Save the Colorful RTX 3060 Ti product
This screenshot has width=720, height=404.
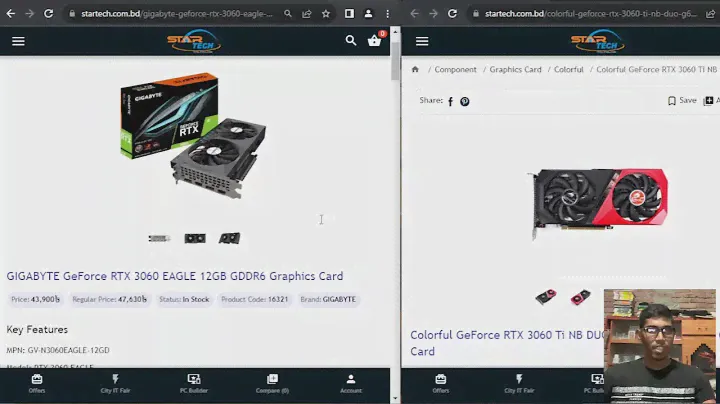tap(682, 101)
